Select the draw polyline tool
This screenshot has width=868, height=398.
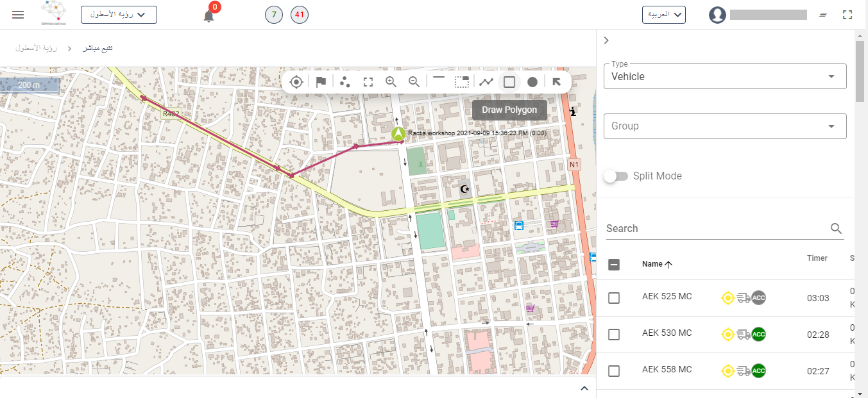pyautogui.click(x=486, y=82)
